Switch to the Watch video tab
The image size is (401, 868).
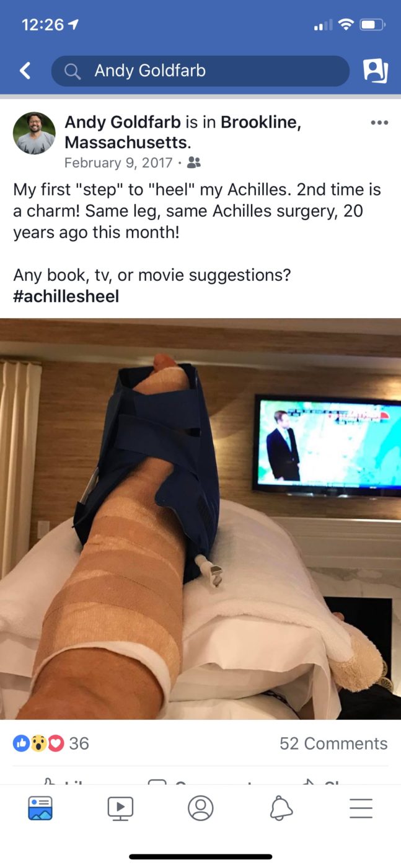tap(120, 808)
